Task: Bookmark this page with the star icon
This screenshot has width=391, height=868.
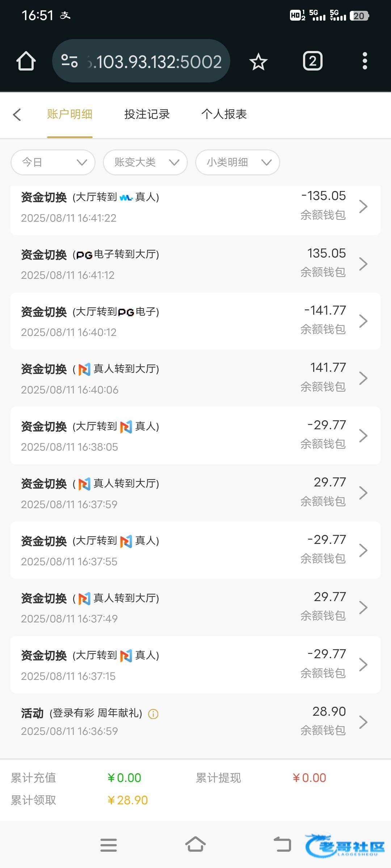Action: coord(258,61)
